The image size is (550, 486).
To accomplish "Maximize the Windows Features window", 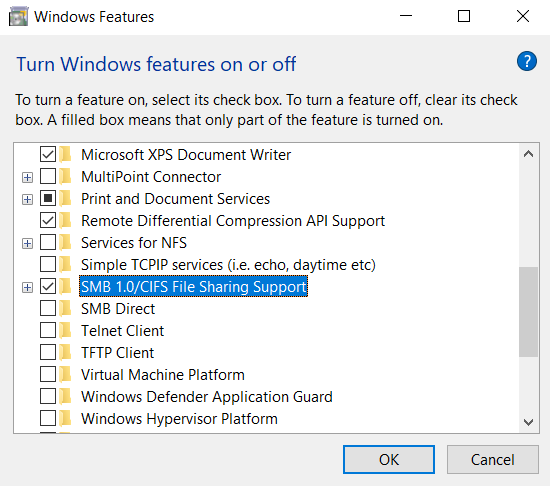I will (x=464, y=16).
